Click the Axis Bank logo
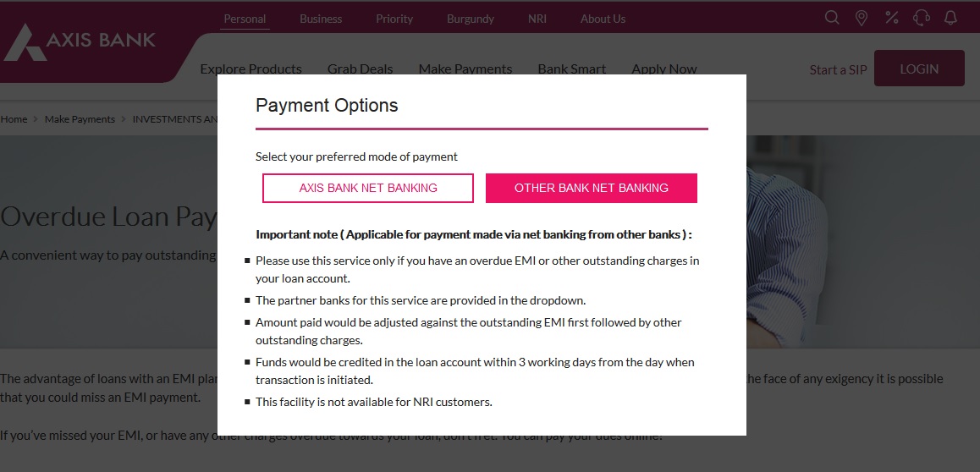 (80, 41)
